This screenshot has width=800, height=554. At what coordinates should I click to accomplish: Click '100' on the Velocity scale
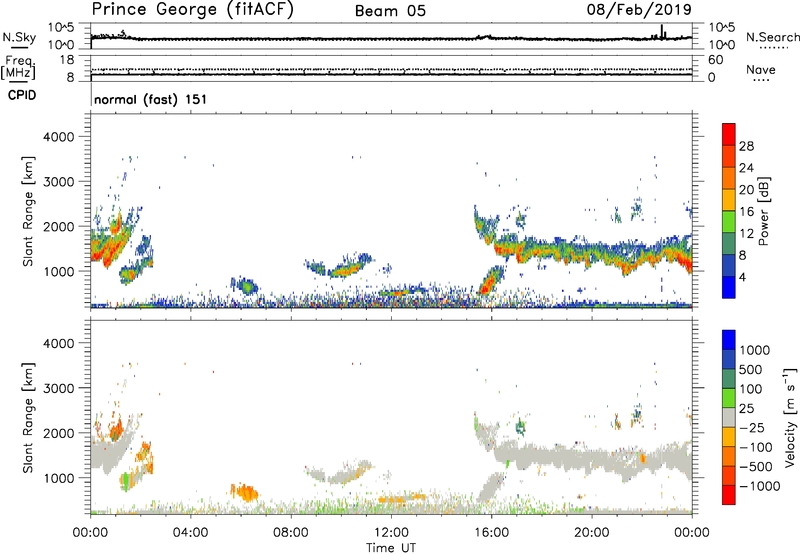click(x=751, y=389)
